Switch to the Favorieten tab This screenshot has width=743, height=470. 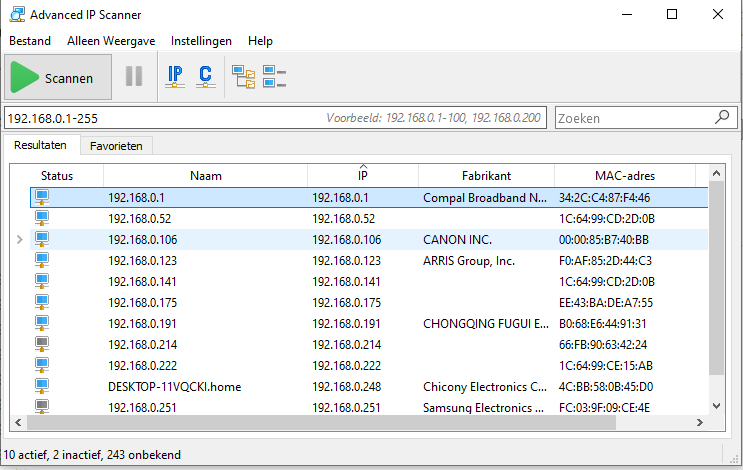(x=116, y=146)
